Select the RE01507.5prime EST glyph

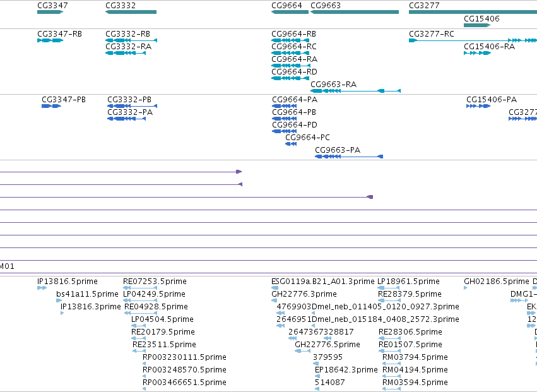[390, 351]
